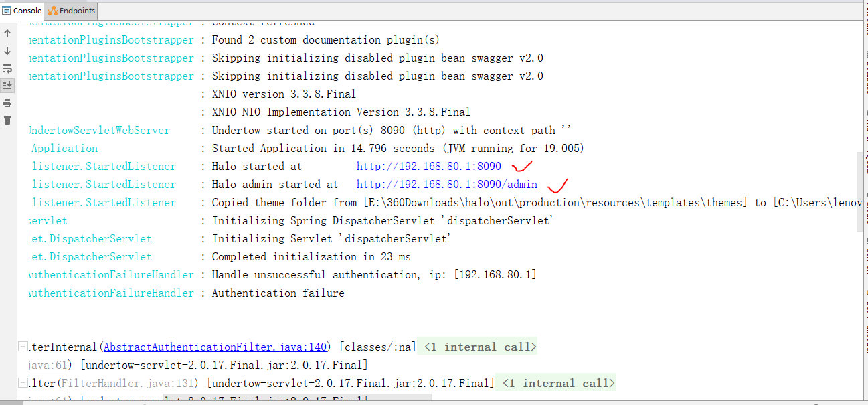Viewport: 868px width, 405px height.
Task: Toggle the Use Soft Wraps icon
Action: 7,68
